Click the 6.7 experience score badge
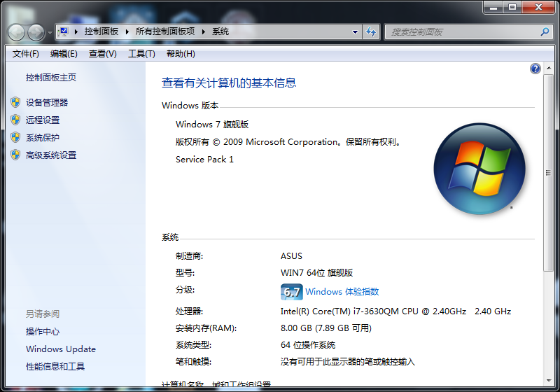The height and width of the screenshot is (392, 560). (291, 292)
